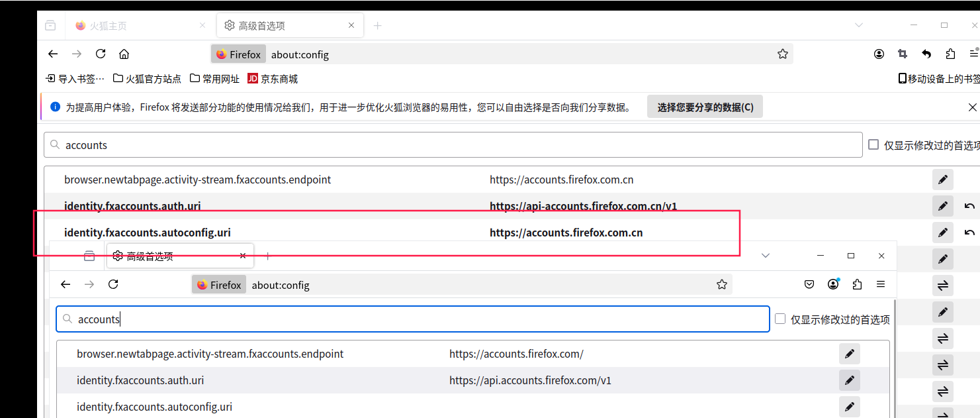Select identity.fxaccounts.autoconfig.uri name in front window
The width and height of the screenshot is (980, 418).
tap(154, 407)
